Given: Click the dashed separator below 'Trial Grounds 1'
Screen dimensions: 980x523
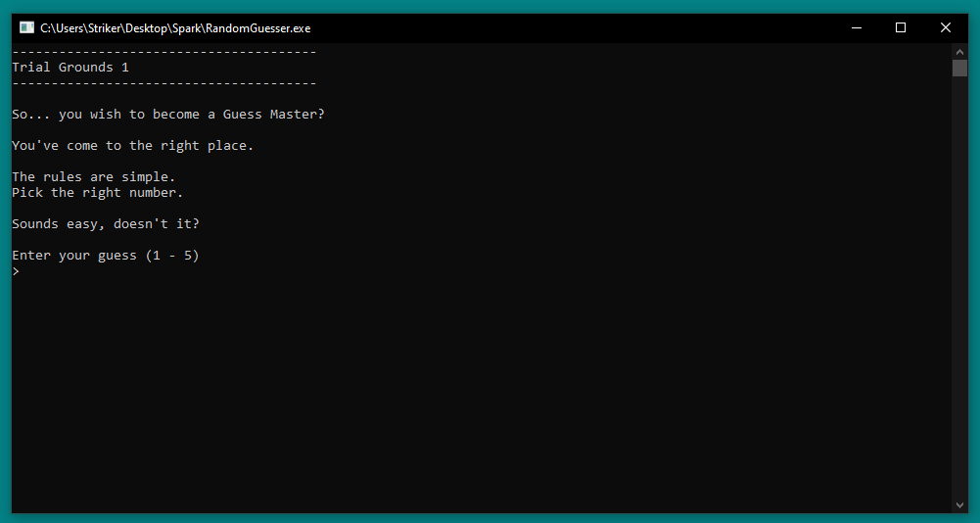Looking at the screenshot, I should tap(163, 83).
